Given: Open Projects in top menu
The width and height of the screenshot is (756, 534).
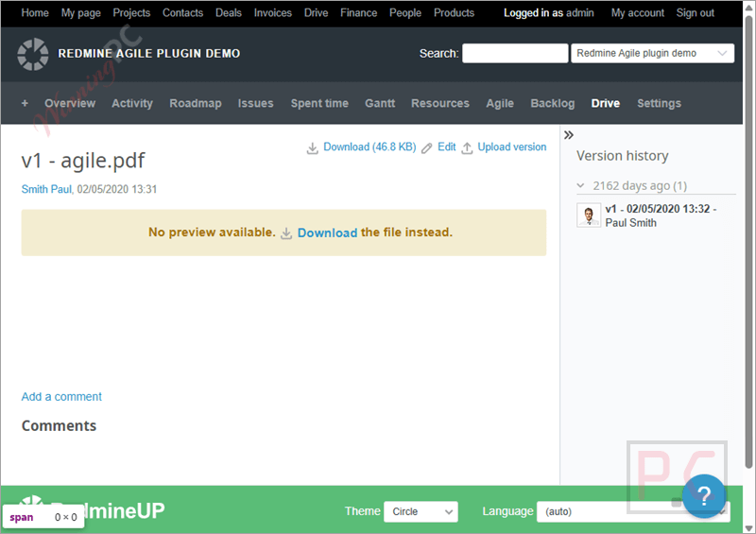Looking at the screenshot, I should pyautogui.click(x=131, y=13).
